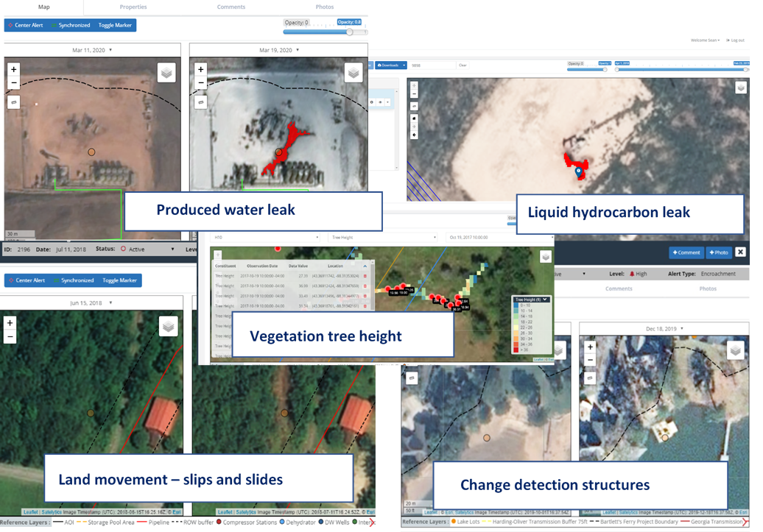This screenshot has height=532, width=763.
Task: Zoom in on the Dec 18, 2019 map
Action: click(590, 347)
